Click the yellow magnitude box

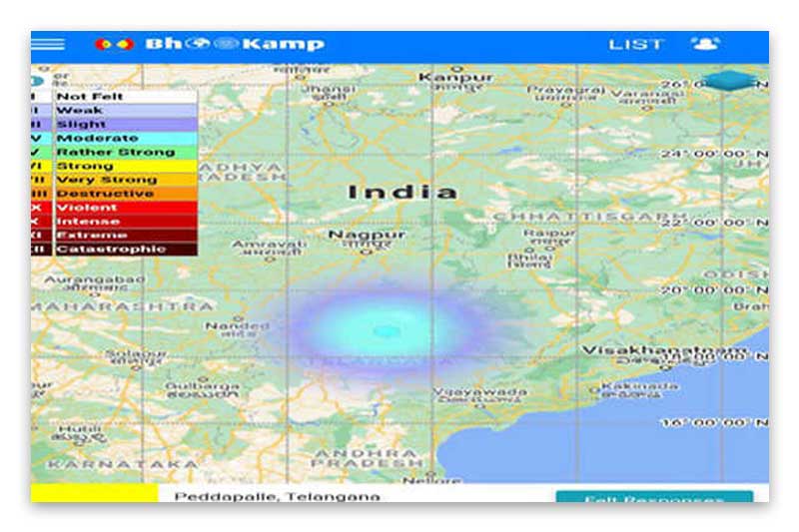click(95, 493)
